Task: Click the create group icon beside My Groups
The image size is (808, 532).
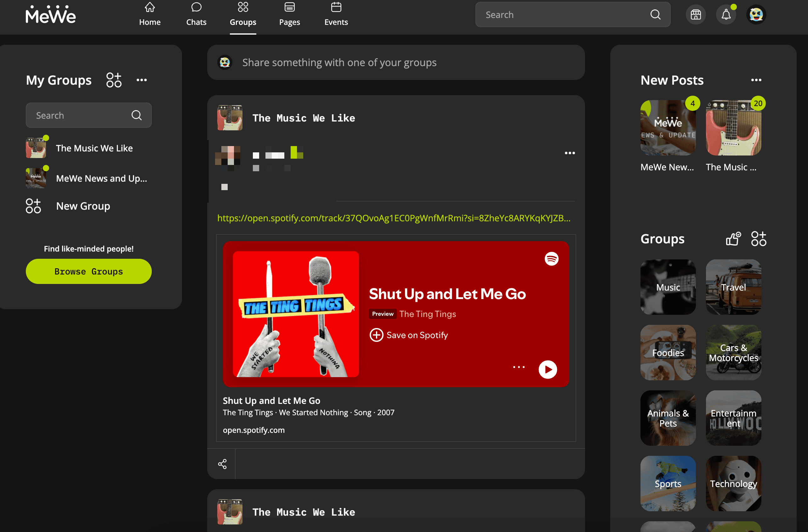Action: coord(114,80)
